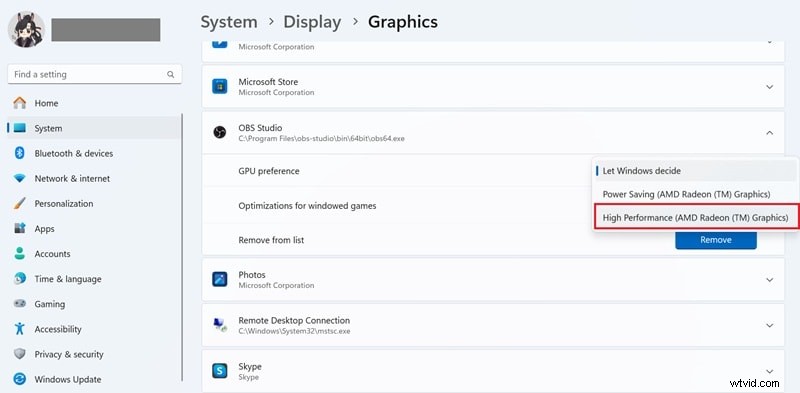800x393 pixels.
Task: Click Remove button for OBS Studio
Action: coord(716,240)
